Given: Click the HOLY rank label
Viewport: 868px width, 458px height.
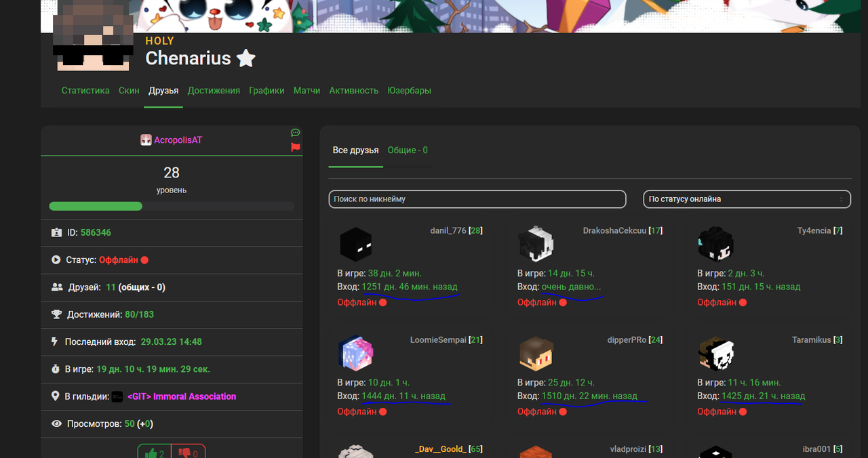Looking at the screenshot, I should 159,41.
